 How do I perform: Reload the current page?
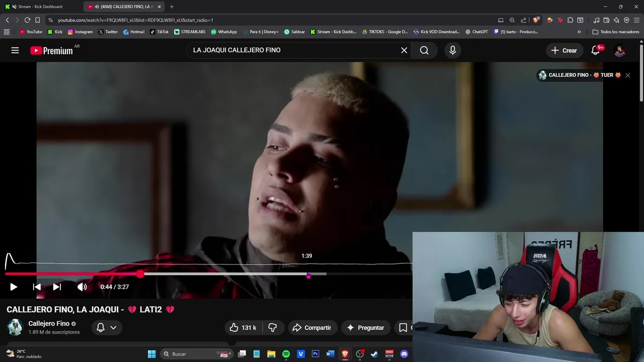point(27,20)
